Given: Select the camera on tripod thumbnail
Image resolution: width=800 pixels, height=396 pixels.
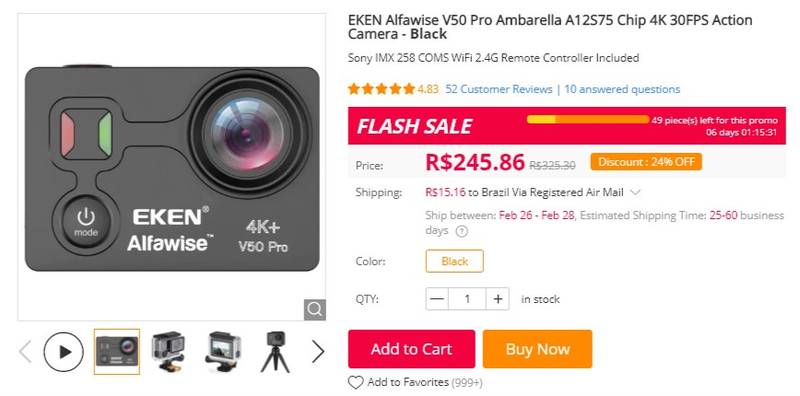Looking at the screenshot, I should point(276,352).
